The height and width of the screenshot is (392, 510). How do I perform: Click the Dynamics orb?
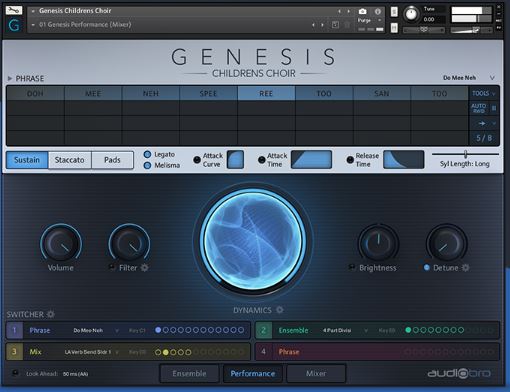tap(253, 240)
